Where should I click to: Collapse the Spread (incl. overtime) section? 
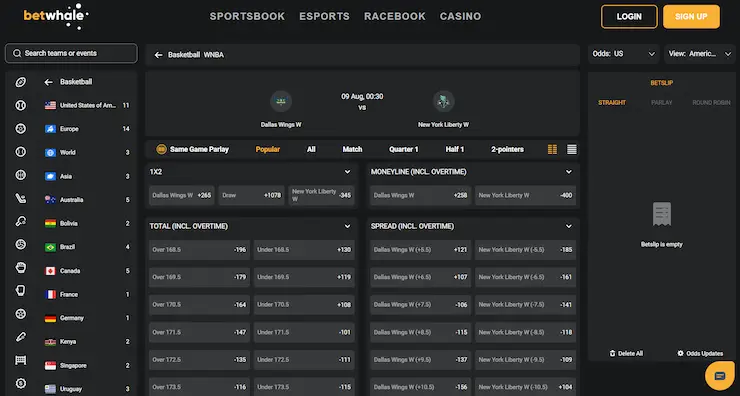pyautogui.click(x=569, y=226)
